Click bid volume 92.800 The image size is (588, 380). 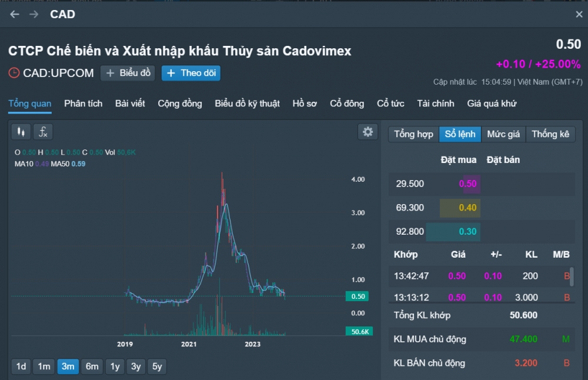click(x=410, y=231)
